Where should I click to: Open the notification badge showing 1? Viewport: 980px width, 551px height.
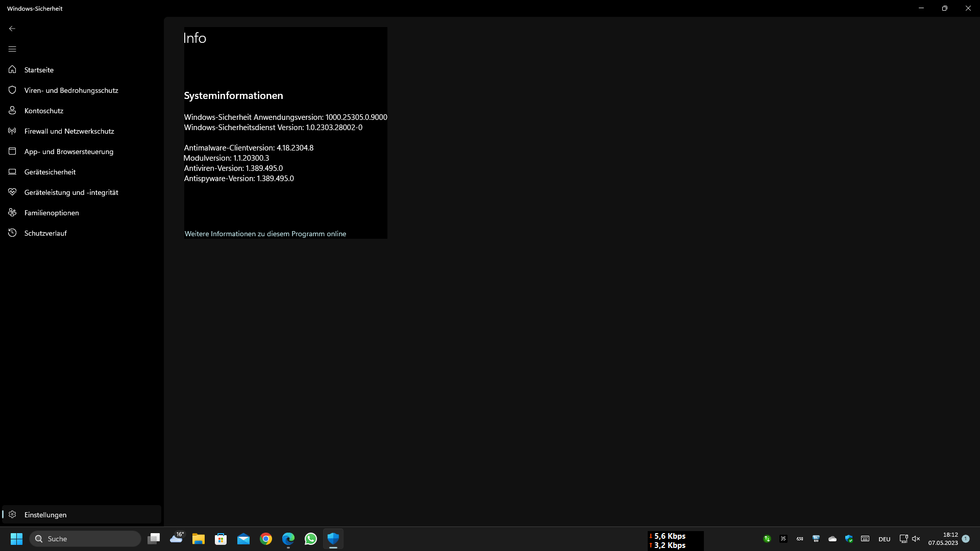966,539
